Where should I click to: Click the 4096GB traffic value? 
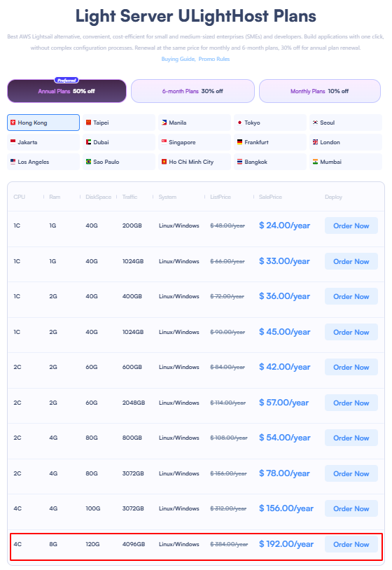point(134,544)
